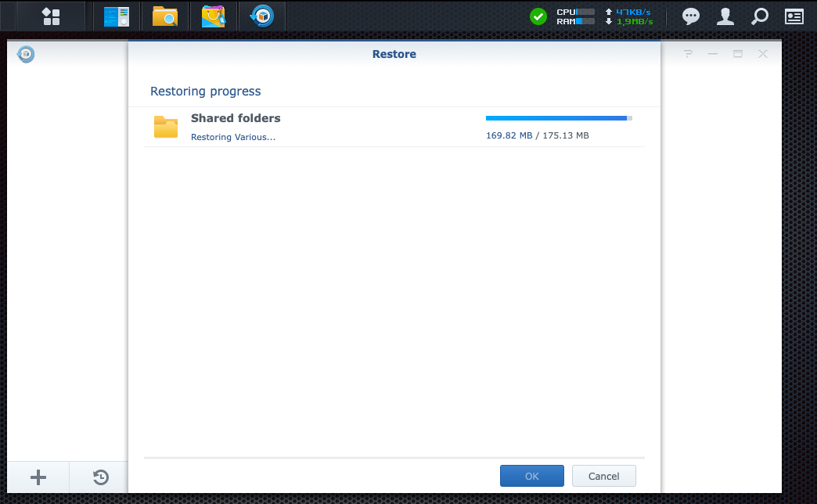
Task: Maximize the Hyper Backup window
Action: tap(738, 54)
